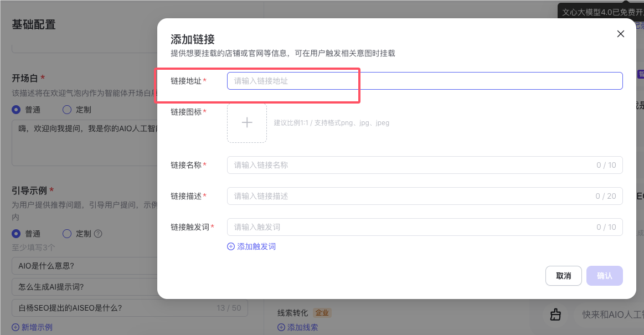The width and height of the screenshot is (644, 335).
Task: Click the 确认 button
Action: click(605, 276)
